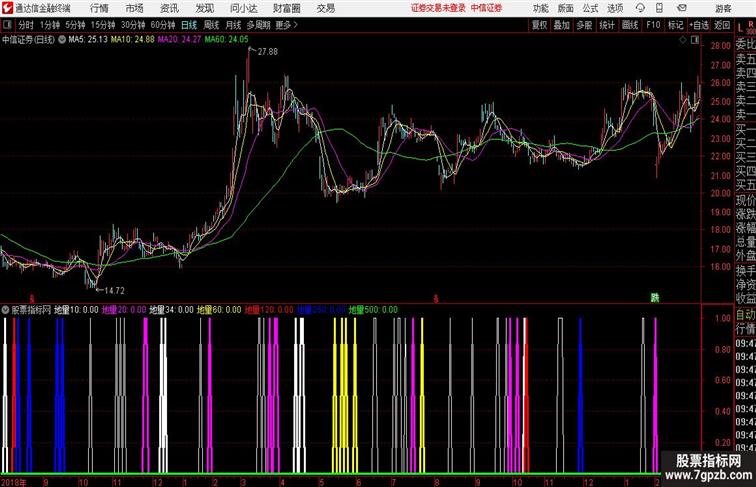Screen dimensions: 756x487
Task: Switch to the 分时 chart tab
Action: (26, 25)
